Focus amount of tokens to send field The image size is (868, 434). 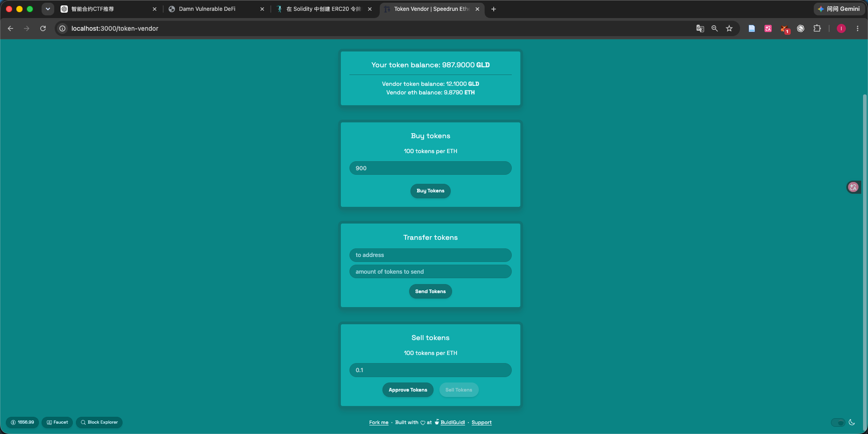(x=430, y=271)
